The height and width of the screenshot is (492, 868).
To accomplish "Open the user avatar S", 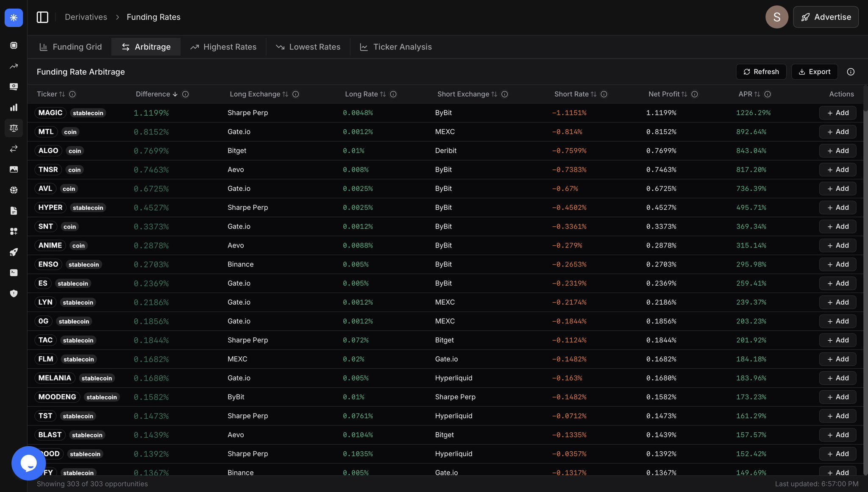I will click(776, 17).
